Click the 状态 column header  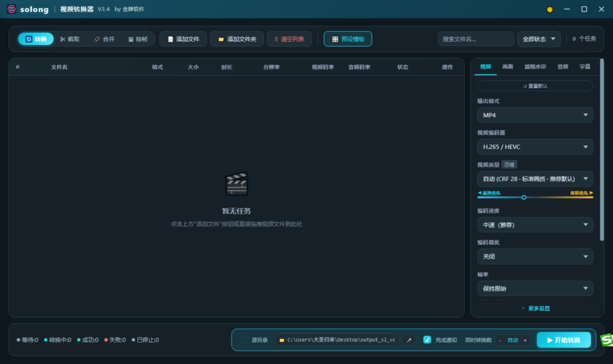403,67
